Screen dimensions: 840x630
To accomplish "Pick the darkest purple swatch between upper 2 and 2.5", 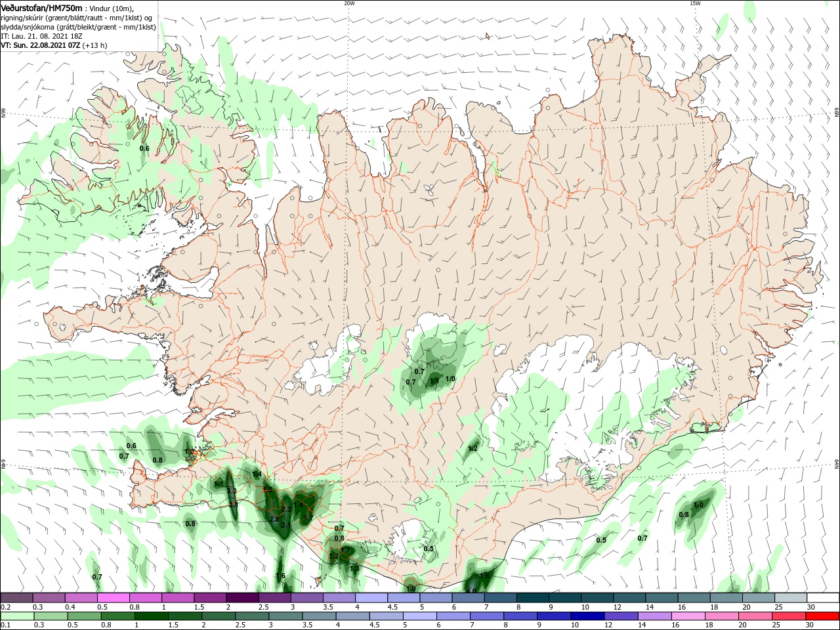I will coord(242,597).
